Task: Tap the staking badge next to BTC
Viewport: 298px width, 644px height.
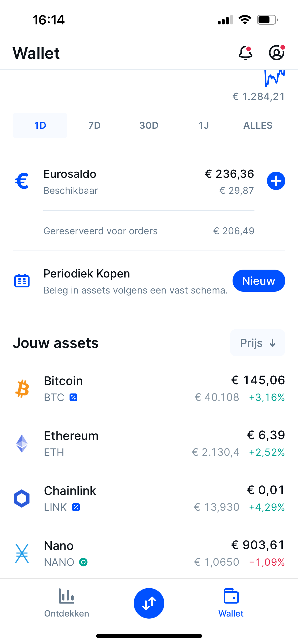Action: [73, 397]
